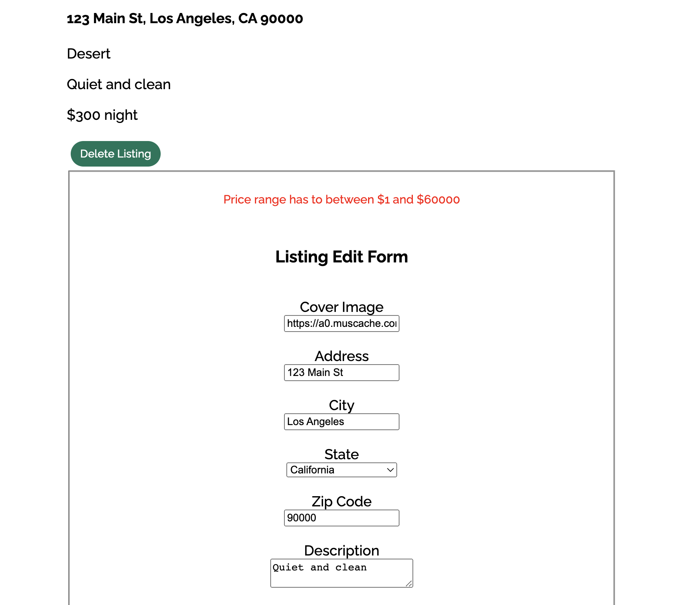
Task: Click inside the City input field
Action: 341,422
